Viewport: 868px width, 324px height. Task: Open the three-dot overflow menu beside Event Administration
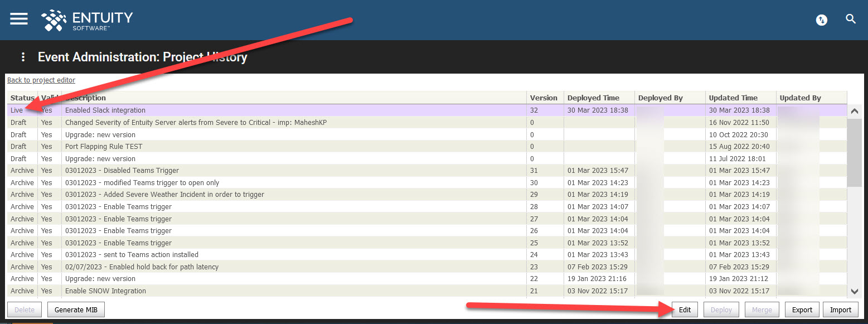coord(23,57)
